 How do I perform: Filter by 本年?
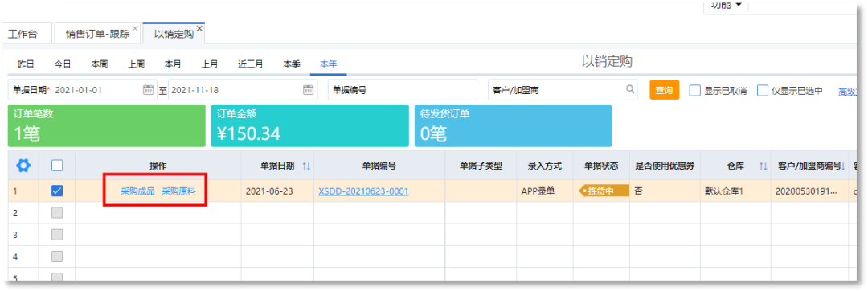[x=328, y=64]
